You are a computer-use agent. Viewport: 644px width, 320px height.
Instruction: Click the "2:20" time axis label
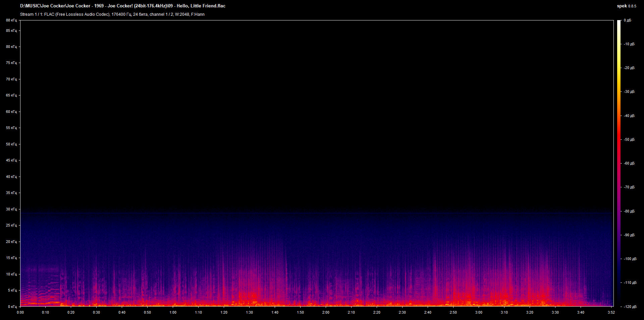(377, 312)
